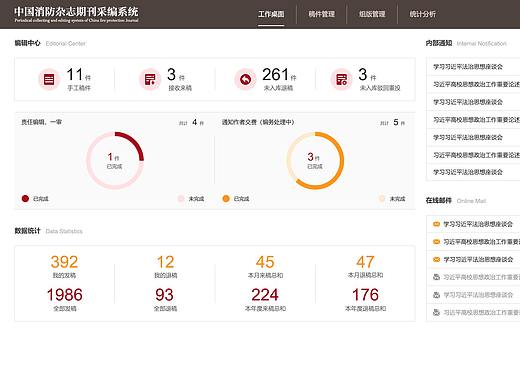This screenshot has height=390, width=520.
Task: Open the first 内部通知 notification row
Action: [473, 67]
